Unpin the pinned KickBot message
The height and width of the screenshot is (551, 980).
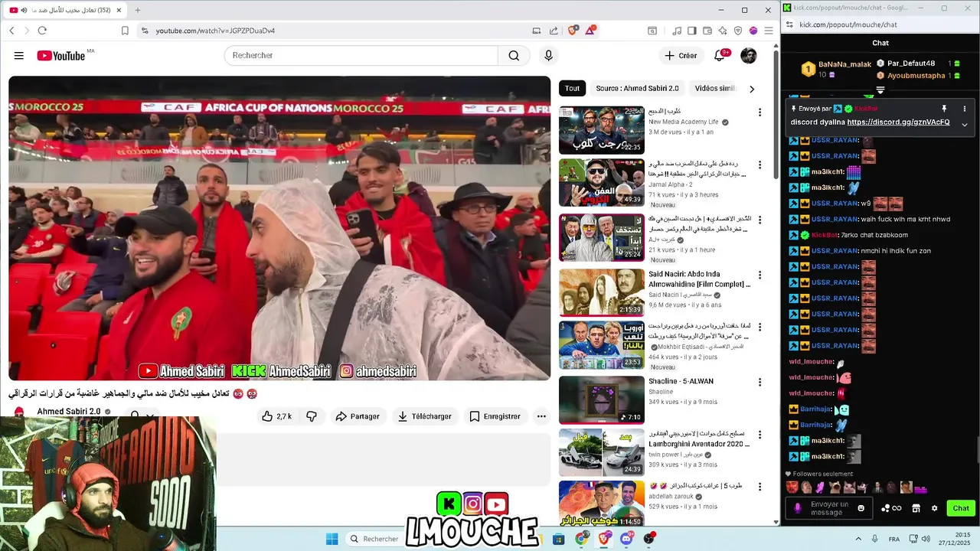pyautogui.click(x=944, y=109)
